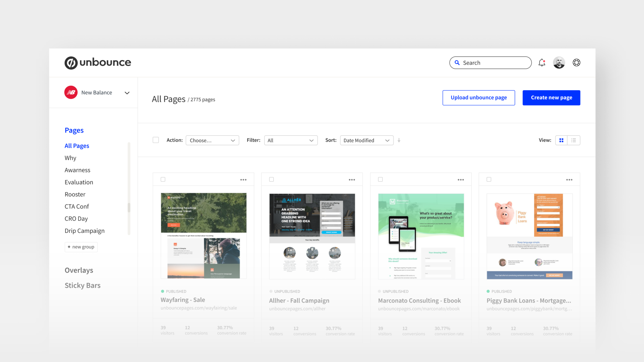The image size is (644, 362).
Task: Open Piggy Bank Loans card options
Action: click(x=569, y=180)
